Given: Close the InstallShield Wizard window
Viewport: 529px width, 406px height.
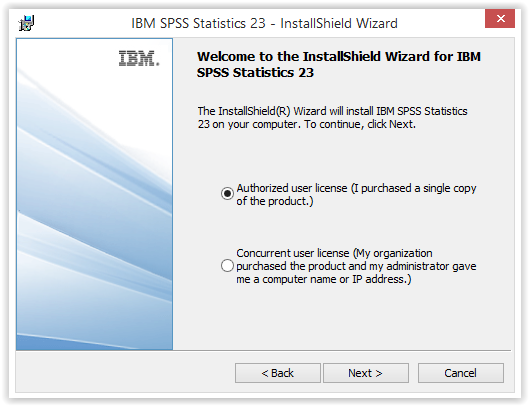Looking at the screenshot, I should pos(500,19).
